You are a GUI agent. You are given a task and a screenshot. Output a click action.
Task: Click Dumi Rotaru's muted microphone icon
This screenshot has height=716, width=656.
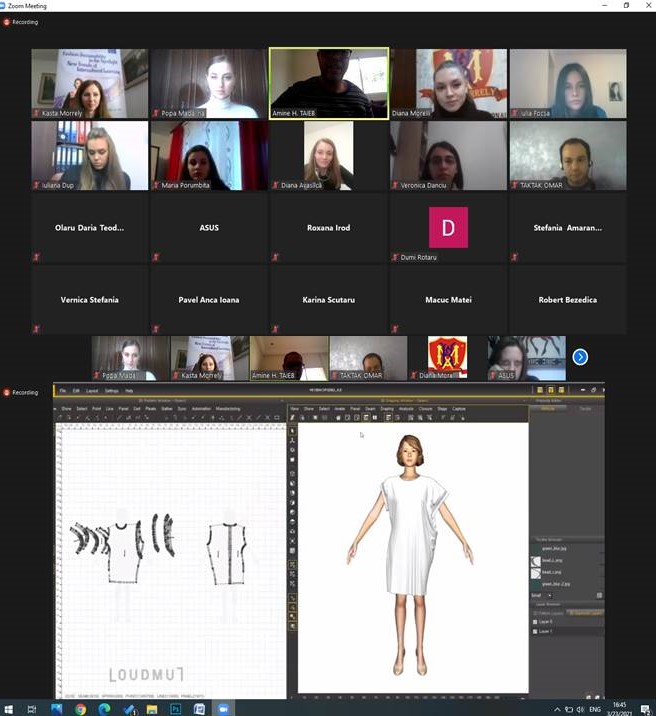click(395, 257)
